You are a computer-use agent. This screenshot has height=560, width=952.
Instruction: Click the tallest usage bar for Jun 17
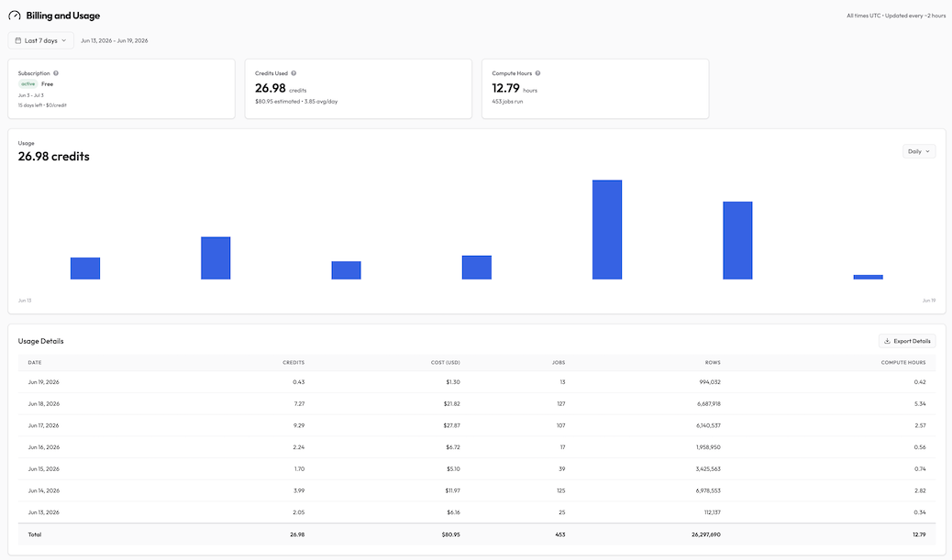[x=607, y=230]
